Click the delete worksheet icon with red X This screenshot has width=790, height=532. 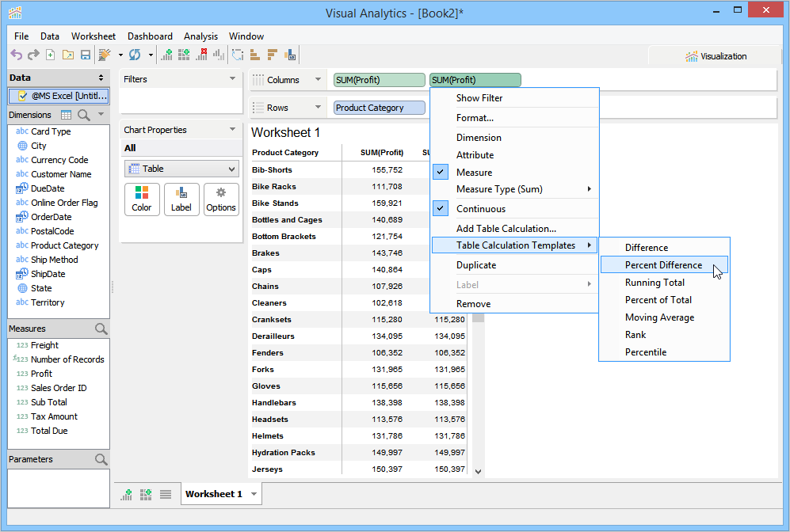point(201,55)
